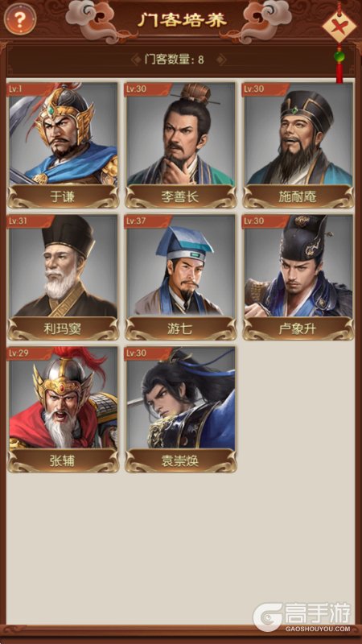Screen dimensions: 362x644
Task: Open the question mark help icon
Action: tap(20, 19)
